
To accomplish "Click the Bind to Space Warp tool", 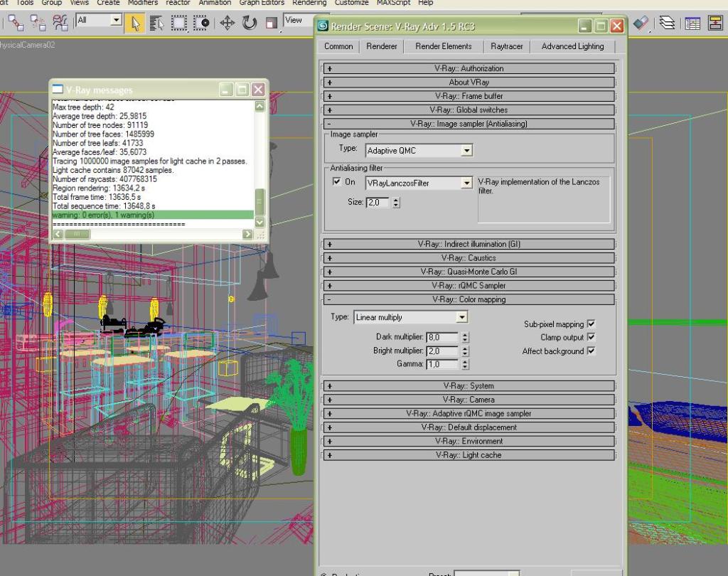I will pyautogui.click(x=60, y=22).
